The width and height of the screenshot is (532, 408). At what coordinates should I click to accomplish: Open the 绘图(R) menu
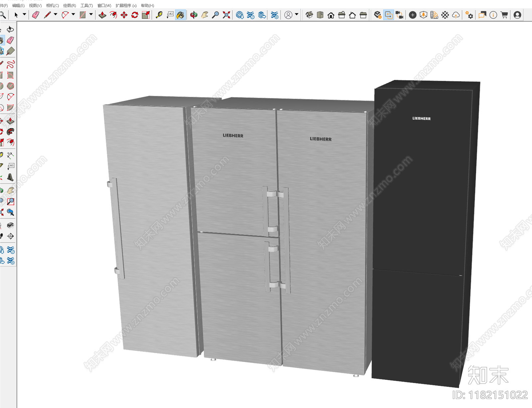click(69, 6)
